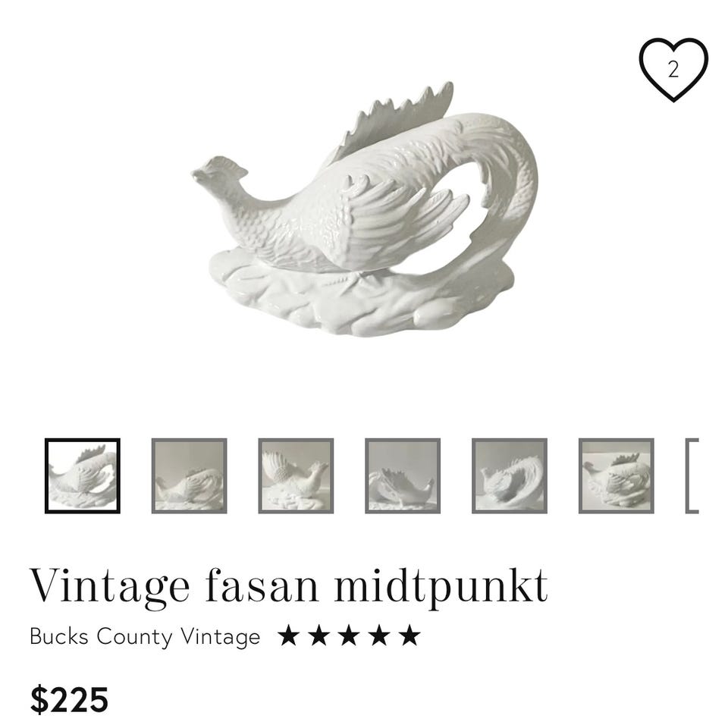This screenshot has height=728, width=728.
Task: Click the first rating star
Action: point(288,635)
